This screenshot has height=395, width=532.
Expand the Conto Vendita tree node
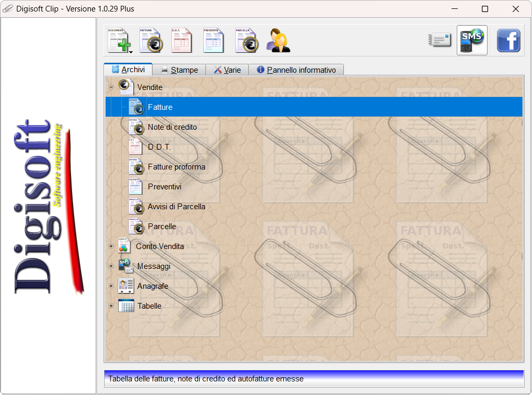[x=111, y=246]
